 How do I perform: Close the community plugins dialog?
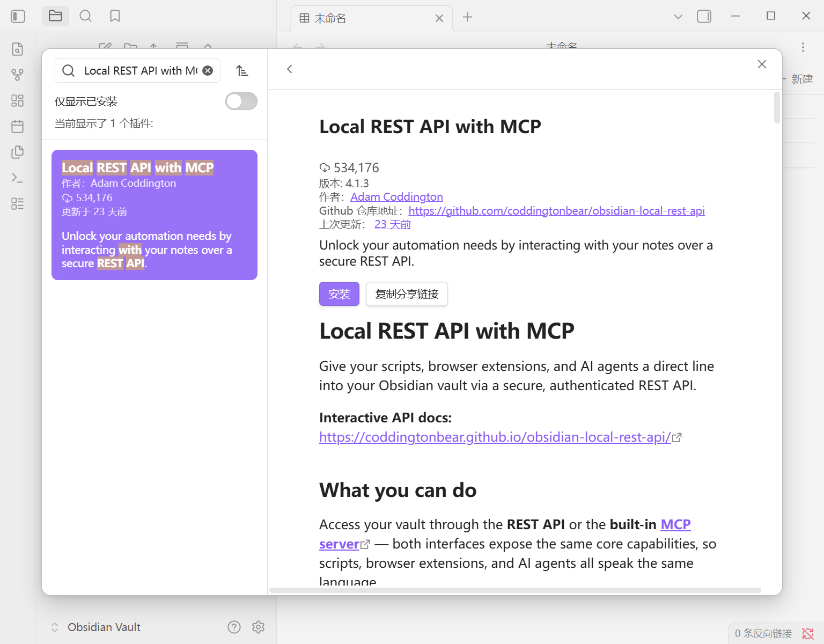tap(762, 64)
